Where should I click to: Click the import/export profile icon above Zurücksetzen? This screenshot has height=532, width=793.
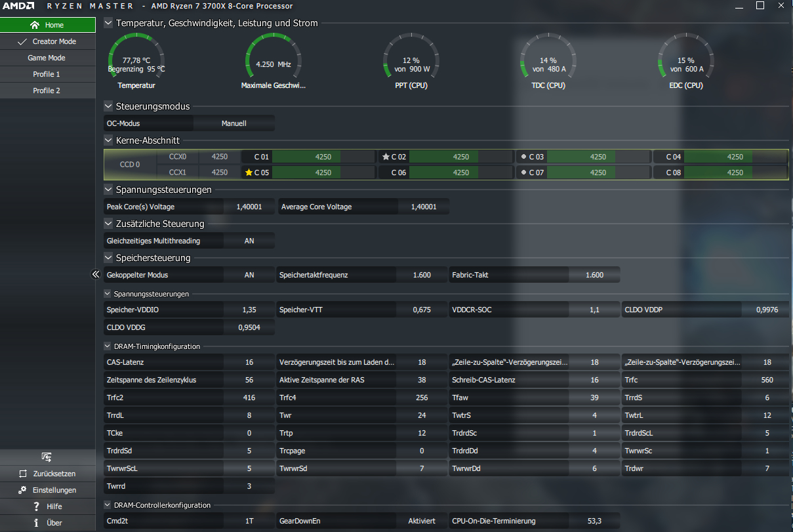pos(47,457)
